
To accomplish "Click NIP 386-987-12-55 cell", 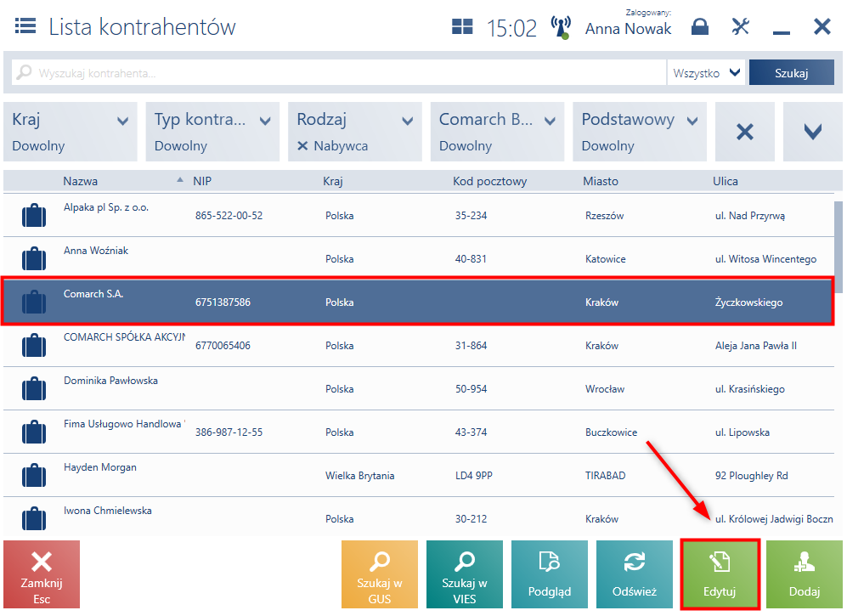I will coord(229,432).
